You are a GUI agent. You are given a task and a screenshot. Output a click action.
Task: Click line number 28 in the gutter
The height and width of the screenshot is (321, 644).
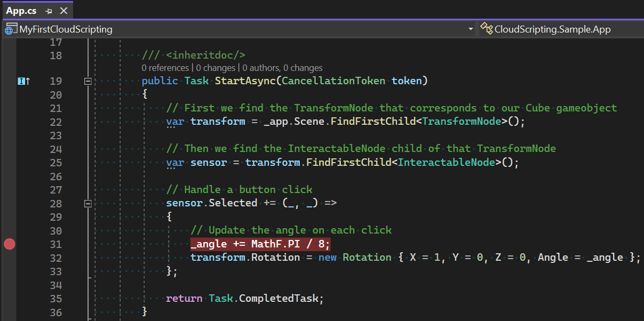56,203
